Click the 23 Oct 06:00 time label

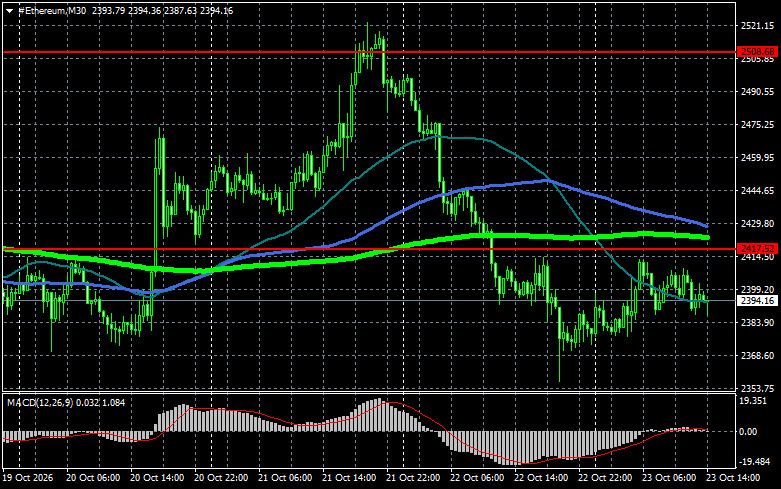(x=669, y=478)
